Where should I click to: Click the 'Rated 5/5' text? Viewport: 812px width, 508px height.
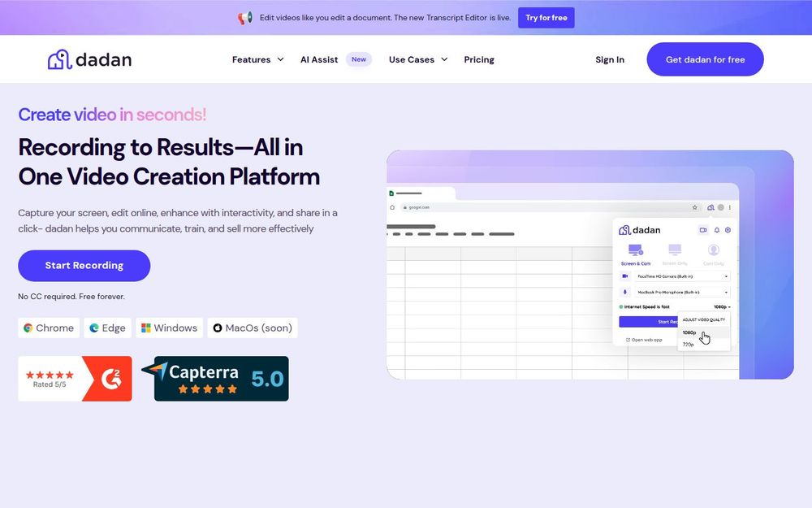click(x=50, y=384)
